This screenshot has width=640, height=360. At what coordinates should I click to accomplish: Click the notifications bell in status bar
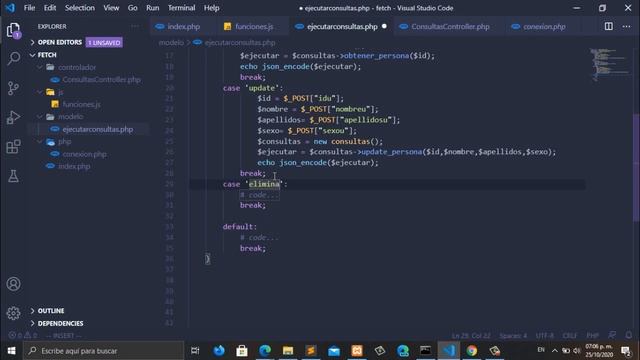[x=629, y=335]
